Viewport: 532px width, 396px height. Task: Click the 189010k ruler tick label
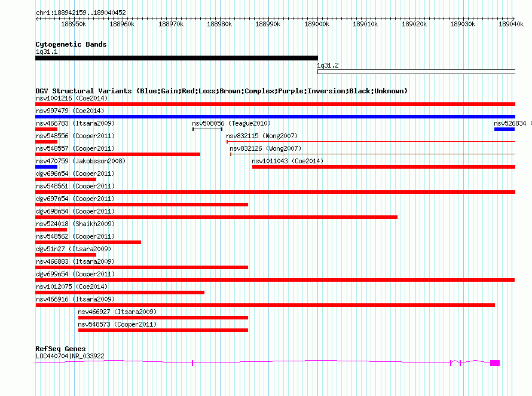click(x=365, y=24)
